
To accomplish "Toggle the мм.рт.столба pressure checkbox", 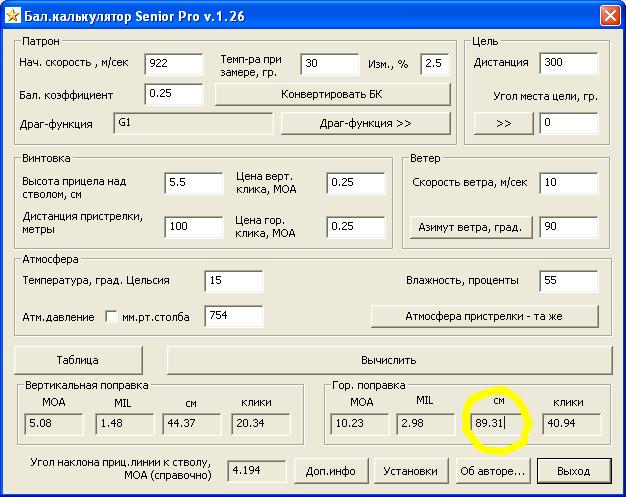I will click(112, 317).
